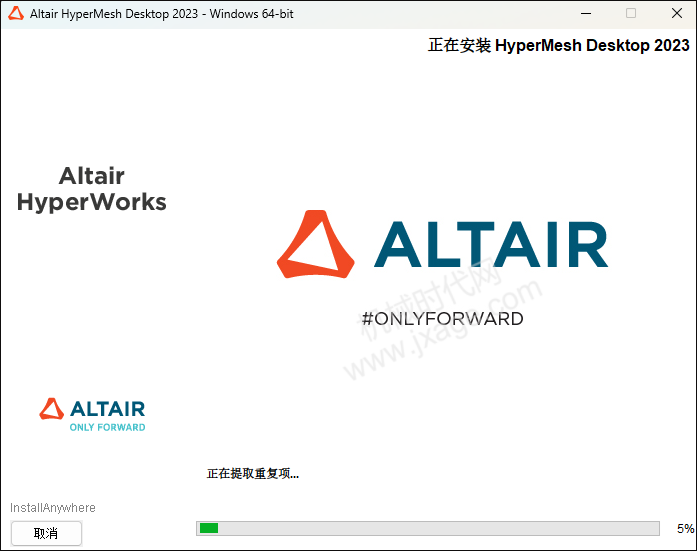Image resolution: width=697 pixels, height=551 pixels.
Task: Click the large ALTAIR triangle logo
Action: coord(316,244)
